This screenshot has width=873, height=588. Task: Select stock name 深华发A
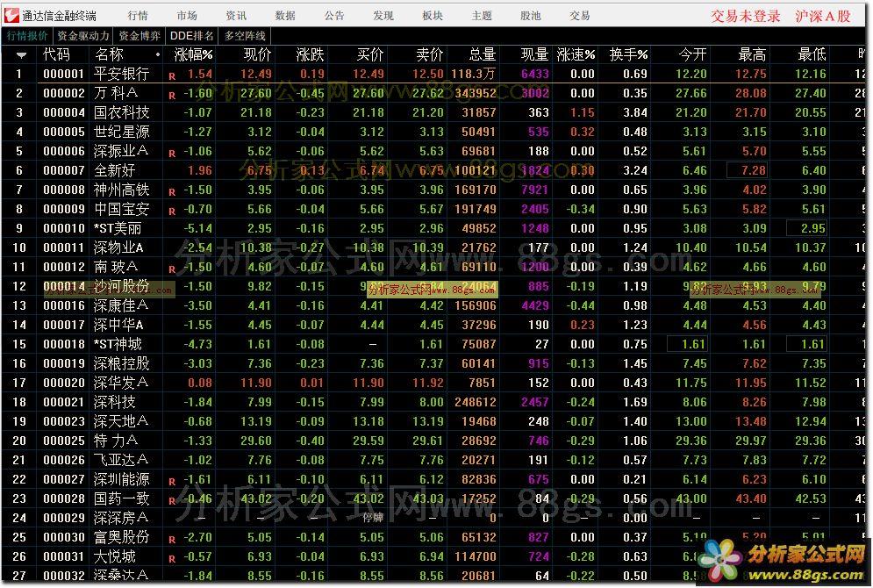[121, 383]
